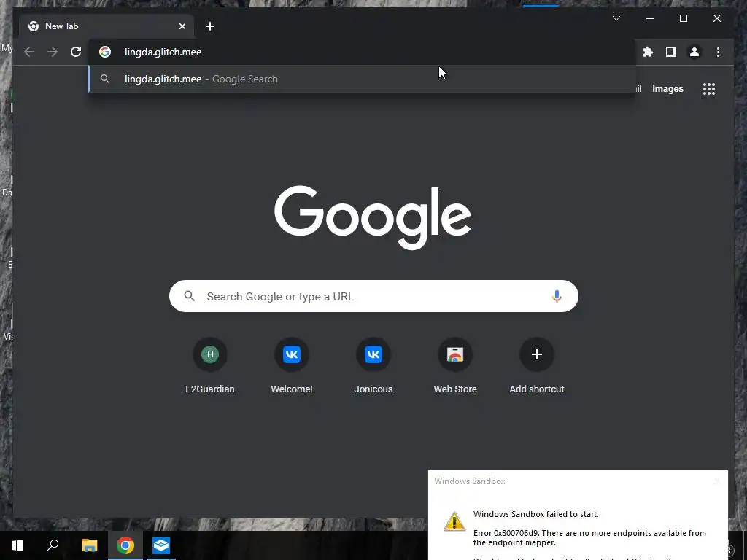Click Add shortcut plus button
Viewport: 747px width, 560px height.
pos(537,354)
